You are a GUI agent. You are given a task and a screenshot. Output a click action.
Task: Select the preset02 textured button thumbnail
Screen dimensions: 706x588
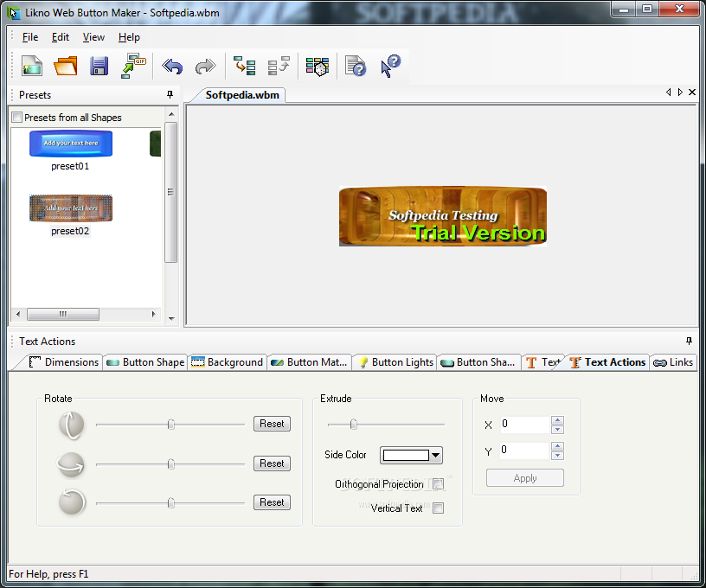click(71, 208)
